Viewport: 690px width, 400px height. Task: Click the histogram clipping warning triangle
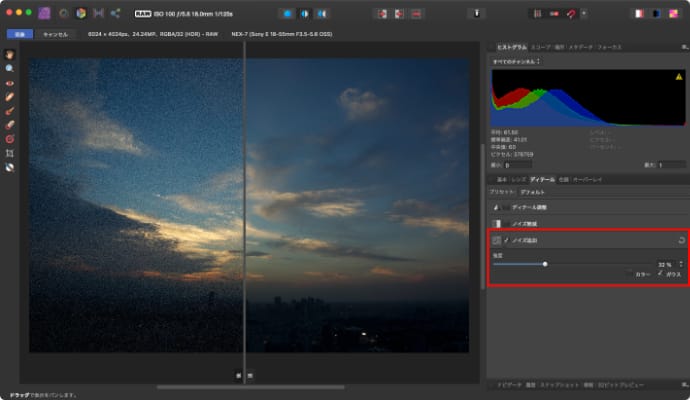pyautogui.click(x=678, y=76)
